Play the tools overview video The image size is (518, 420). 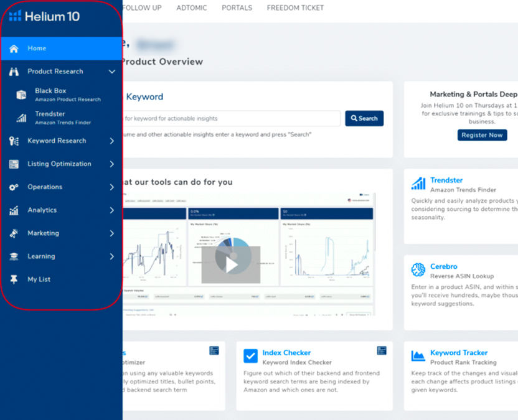231,264
